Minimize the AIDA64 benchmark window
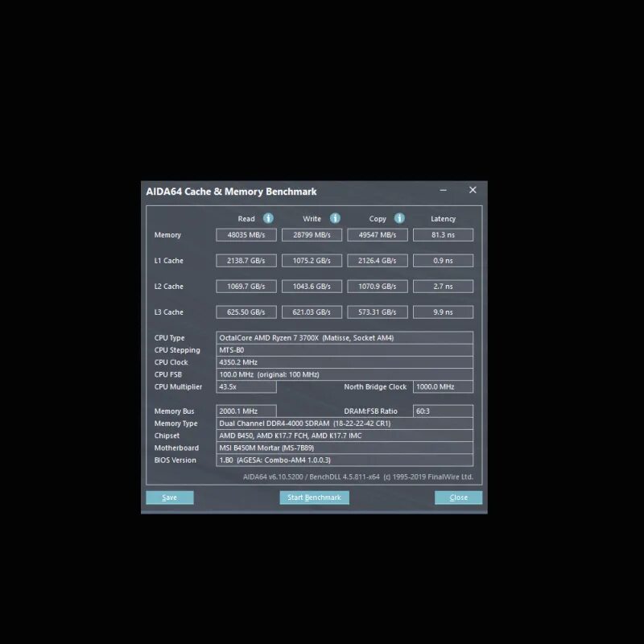 [444, 190]
